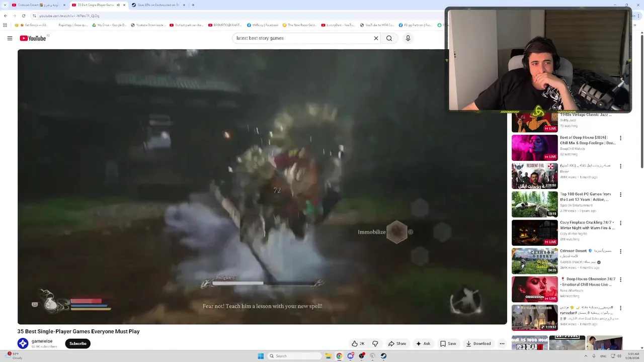644x362 pixels.
Task: Click the Windows taskbar Search box
Action: tap(294, 356)
